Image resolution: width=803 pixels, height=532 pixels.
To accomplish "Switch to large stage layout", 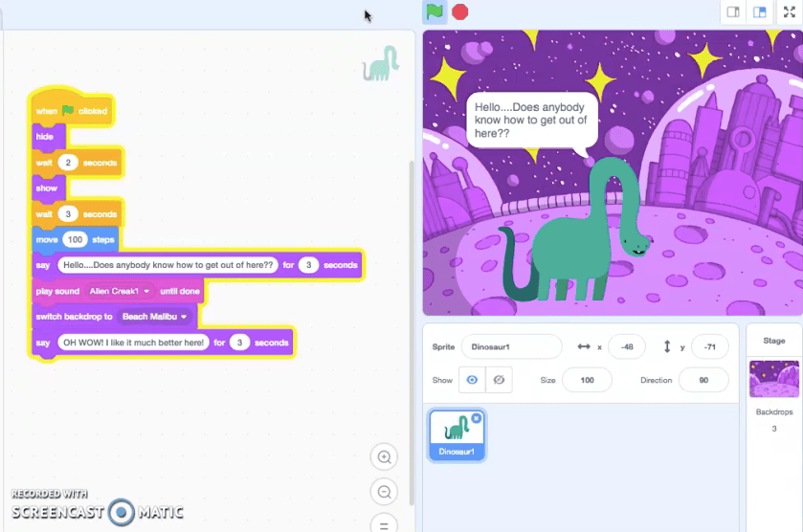I will tap(760, 12).
